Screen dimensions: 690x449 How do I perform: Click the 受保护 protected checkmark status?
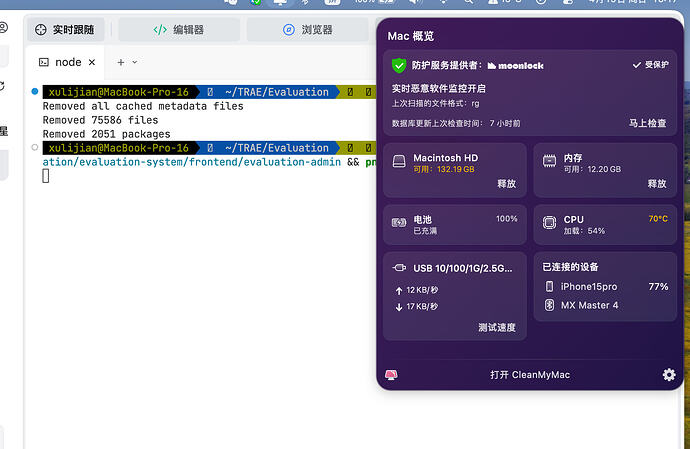[x=651, y=65]
